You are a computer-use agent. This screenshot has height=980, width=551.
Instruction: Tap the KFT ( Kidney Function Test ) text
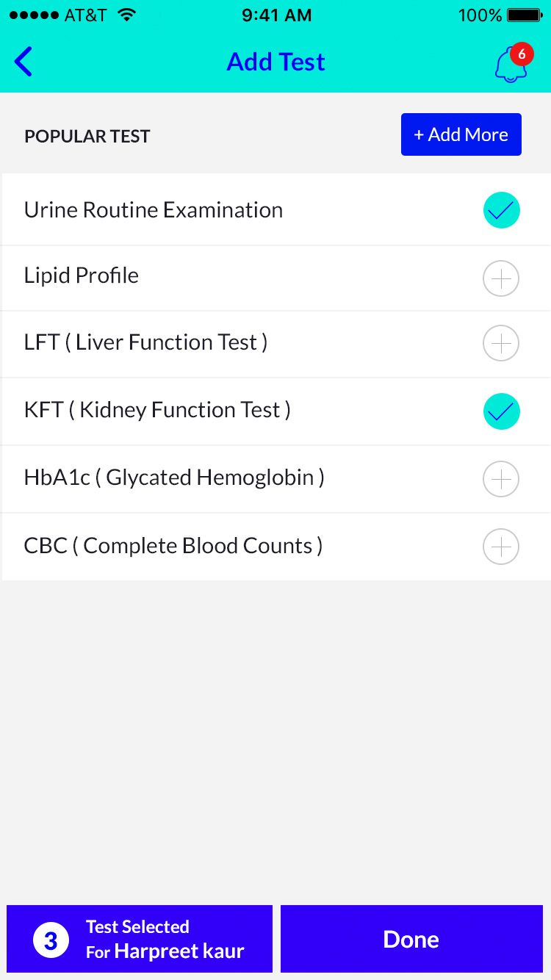click(x=157, y=410)
